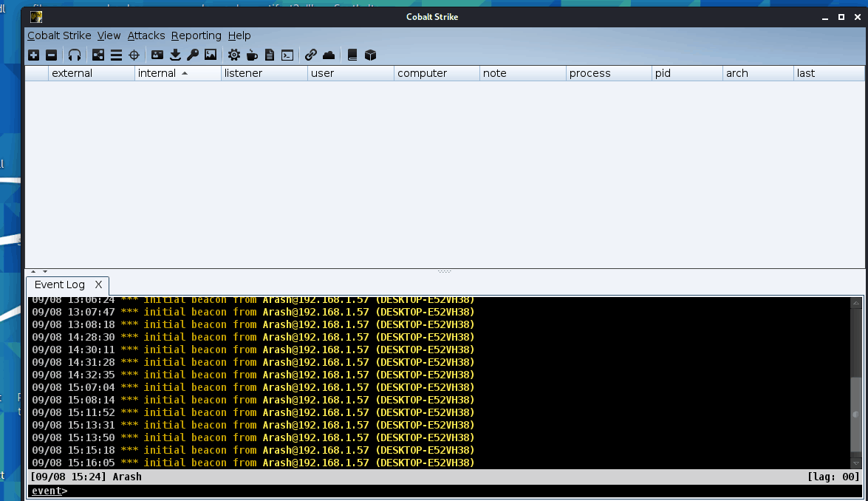Sort sessions by user column header
This screenshot has width=868, height=501.
350,73
